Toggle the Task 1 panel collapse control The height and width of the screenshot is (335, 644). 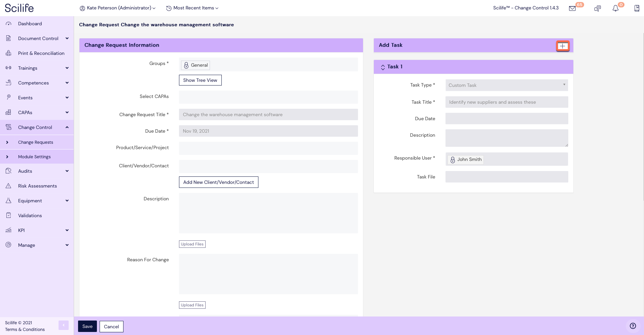point(383,67)
